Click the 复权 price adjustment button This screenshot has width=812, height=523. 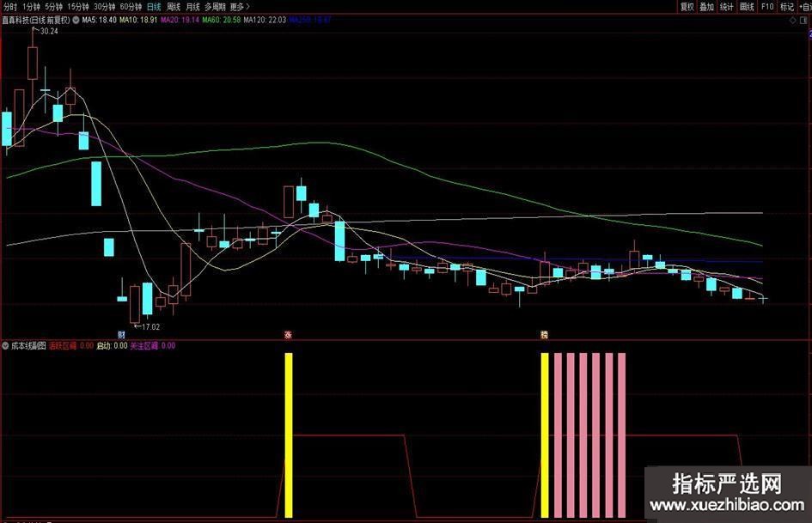pos(687,7)
